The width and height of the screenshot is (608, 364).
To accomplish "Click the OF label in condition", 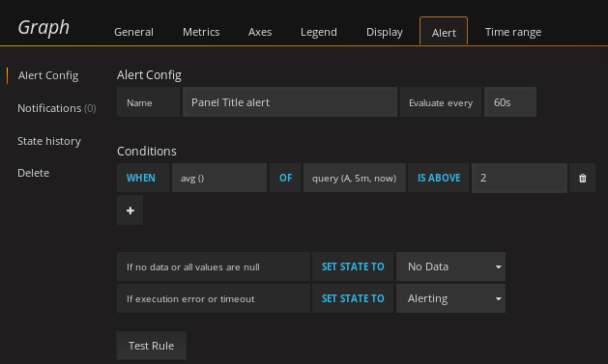I will click(285, 178).
